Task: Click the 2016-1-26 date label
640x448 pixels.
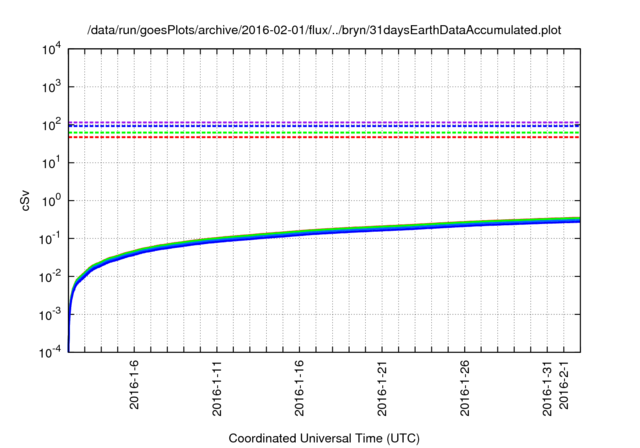Action: click(x=464, y=388)
